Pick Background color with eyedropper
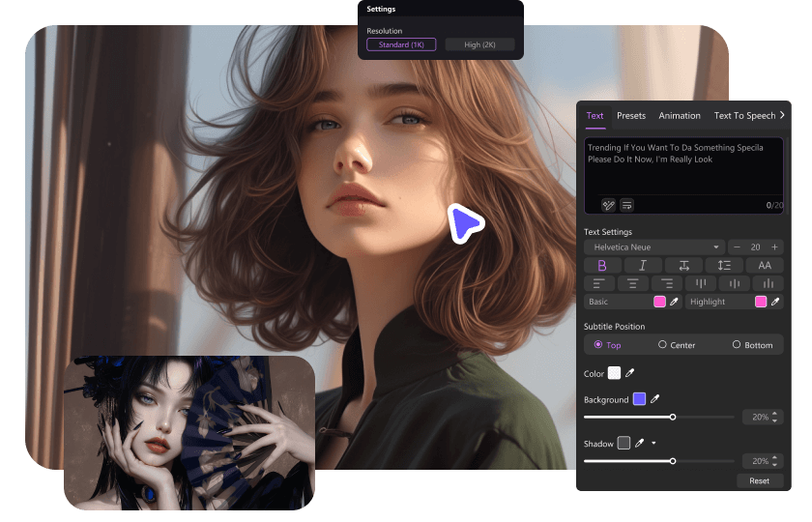Screen dimensions: 812x522 (x=654, y=399)
